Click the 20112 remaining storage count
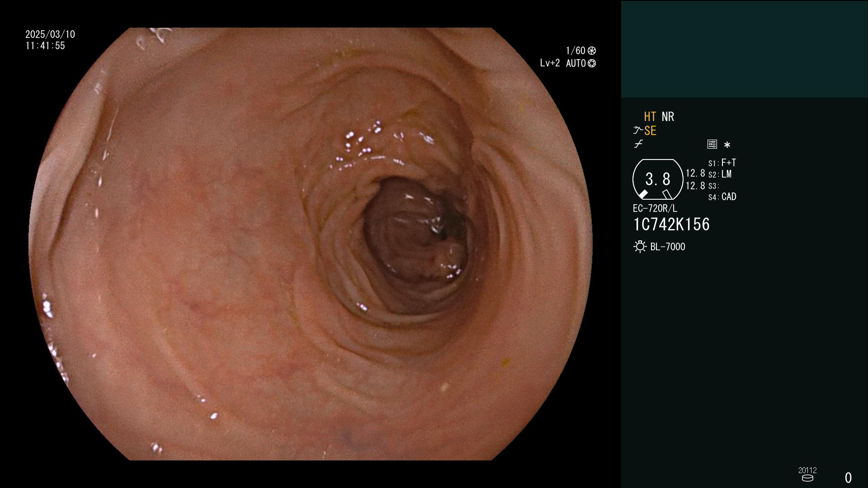Screen dimensions: 868x488 click(807, 470)
